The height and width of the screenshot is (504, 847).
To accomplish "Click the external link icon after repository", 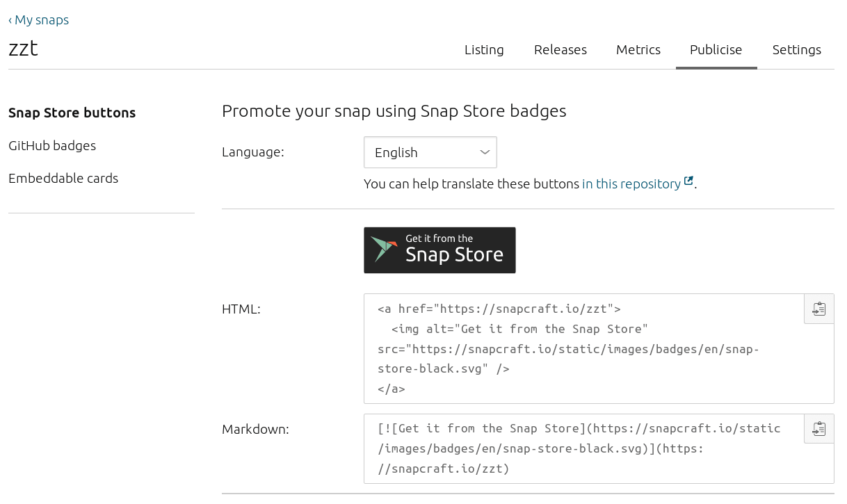I will pos(688,181).
